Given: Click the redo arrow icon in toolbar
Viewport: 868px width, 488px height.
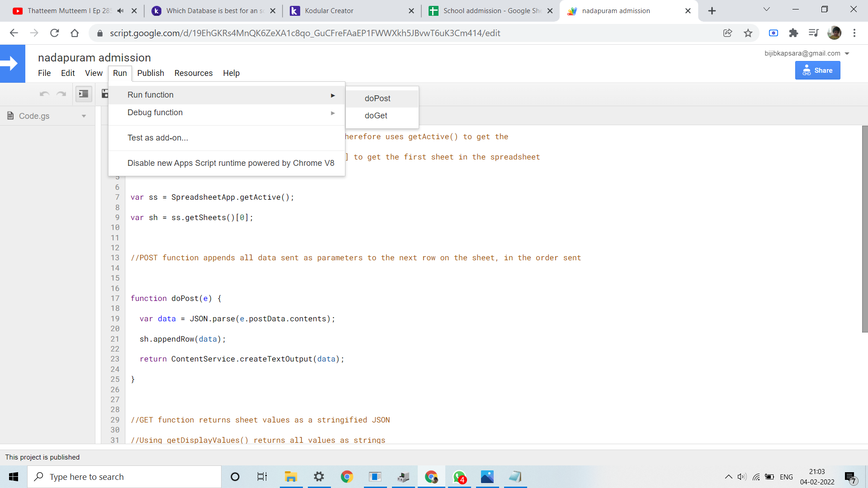Looking at the screenshot, I should click(61, 94).
